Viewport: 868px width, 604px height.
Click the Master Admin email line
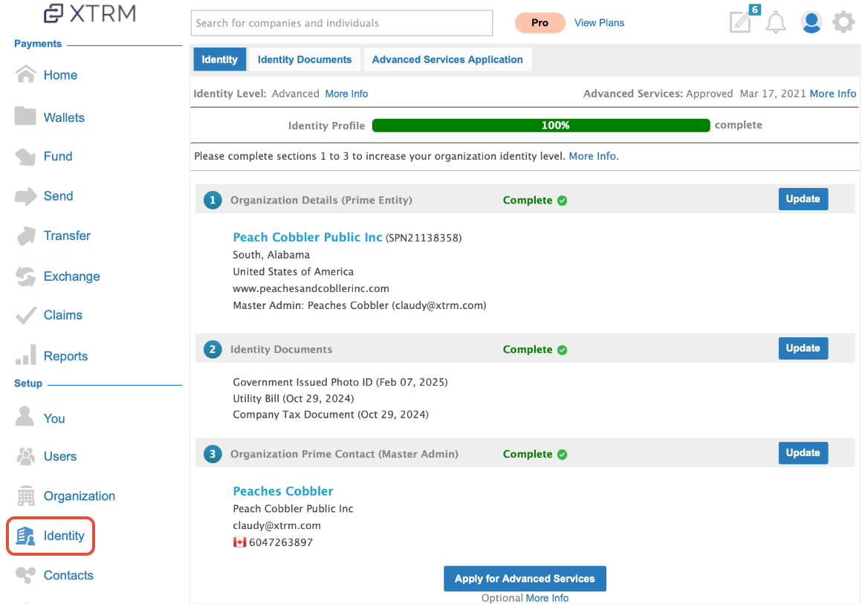(x=359, y=305)
